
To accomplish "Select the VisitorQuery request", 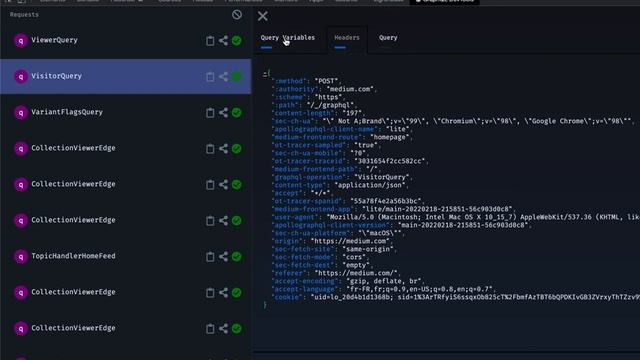I will (125, 76).
